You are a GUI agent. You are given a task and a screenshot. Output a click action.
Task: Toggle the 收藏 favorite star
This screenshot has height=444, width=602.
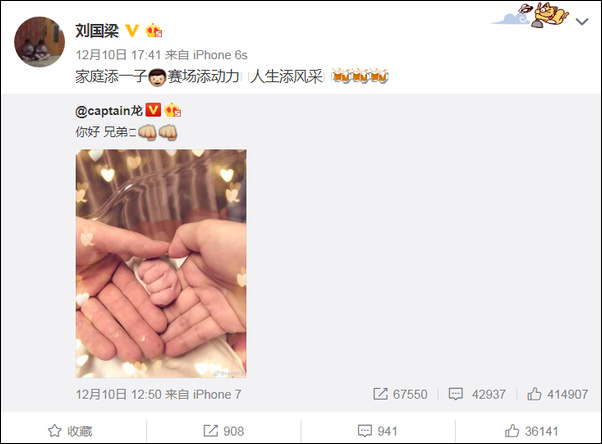click(70, 431)
